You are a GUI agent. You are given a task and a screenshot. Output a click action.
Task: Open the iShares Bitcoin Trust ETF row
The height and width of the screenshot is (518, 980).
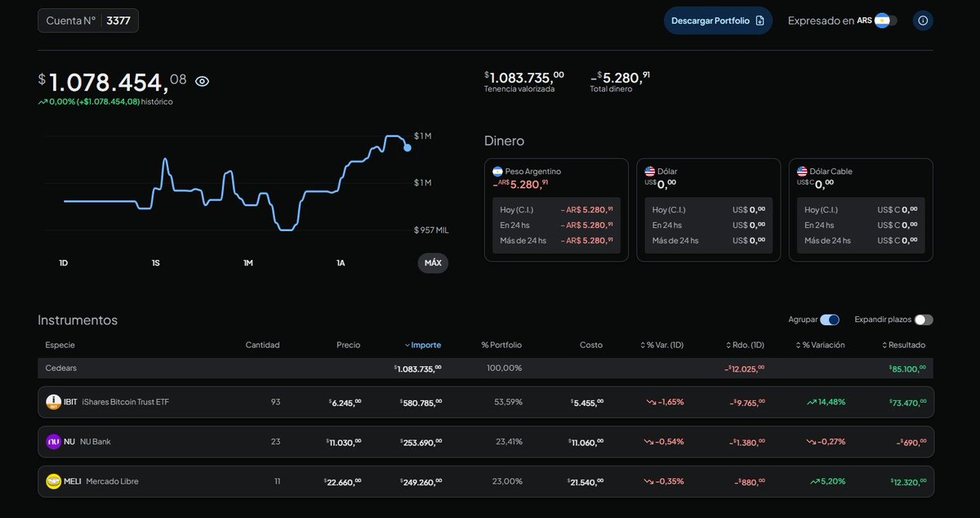pyautogui.click(x=485, y=402)
